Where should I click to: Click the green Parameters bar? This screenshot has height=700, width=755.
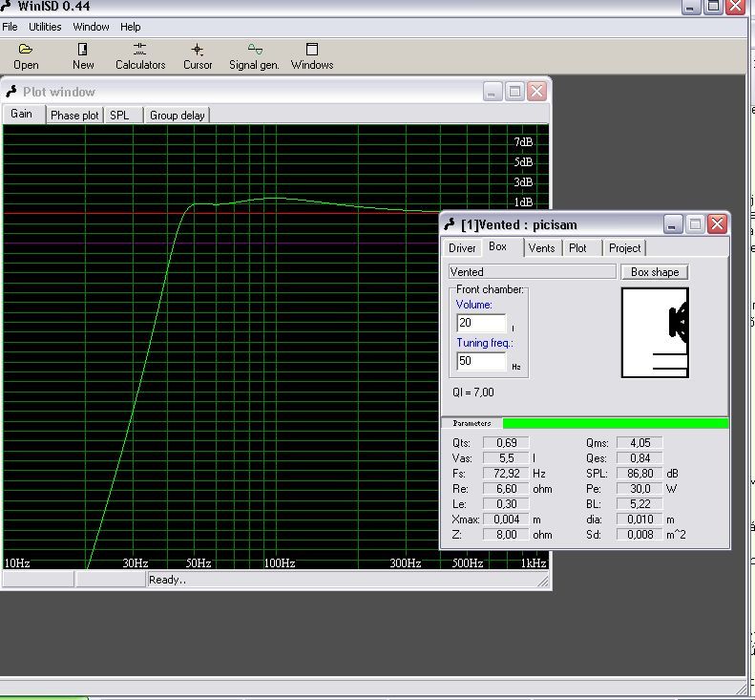[x=615, y=423]
